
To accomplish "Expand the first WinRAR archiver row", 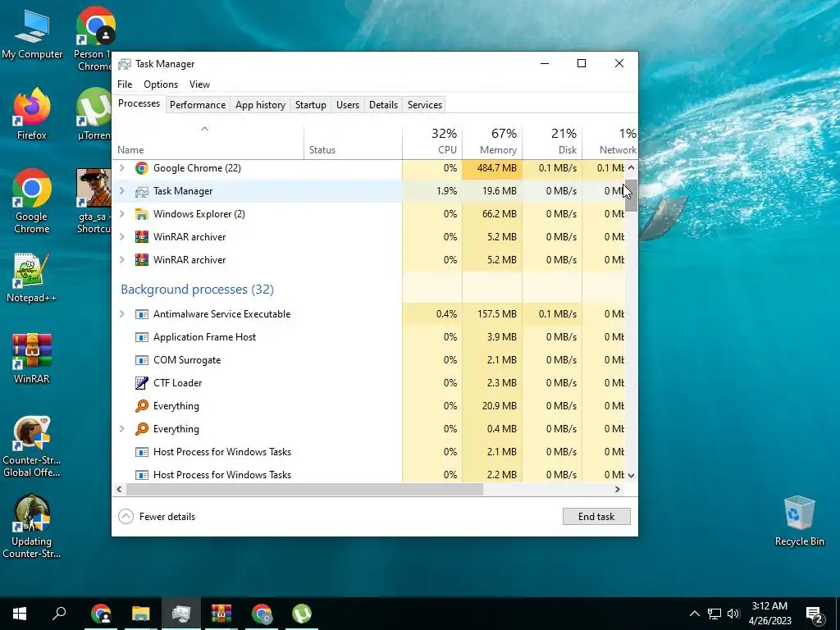I will click(122, 237).
